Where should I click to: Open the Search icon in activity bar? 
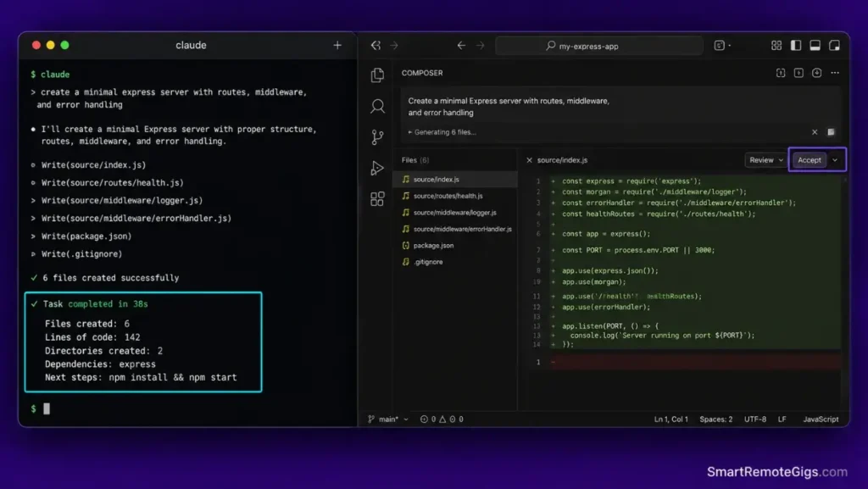coord(377,106)
